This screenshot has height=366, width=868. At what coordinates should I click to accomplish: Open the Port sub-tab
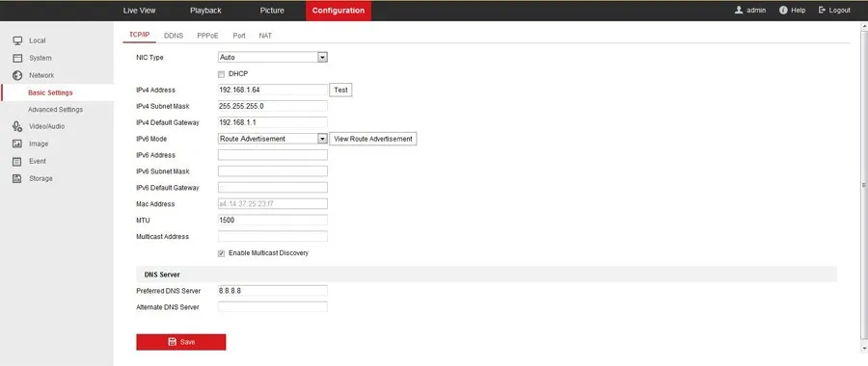(x=239, y=36)
